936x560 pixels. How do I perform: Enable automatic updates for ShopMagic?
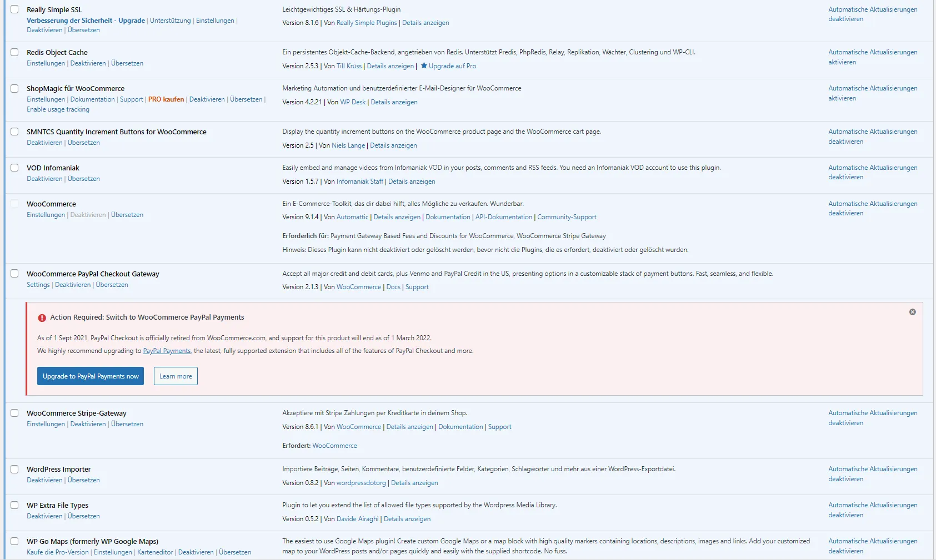coord(873,93)
